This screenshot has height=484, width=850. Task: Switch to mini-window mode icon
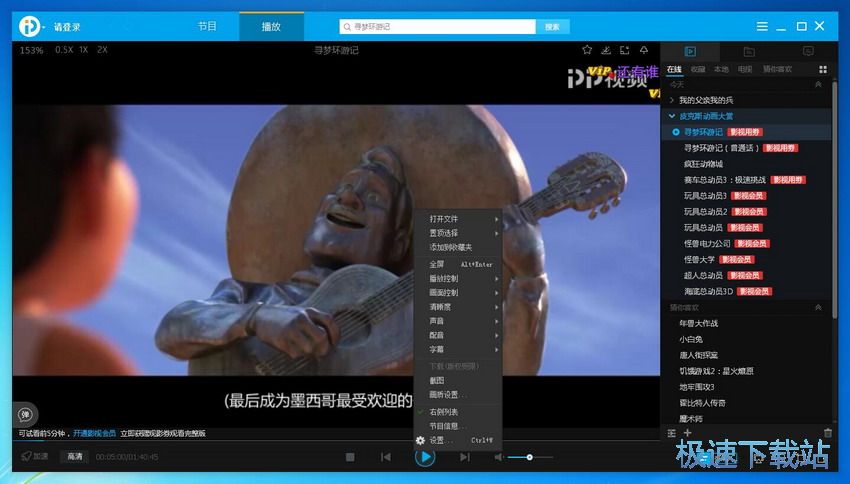click(624, 50)
